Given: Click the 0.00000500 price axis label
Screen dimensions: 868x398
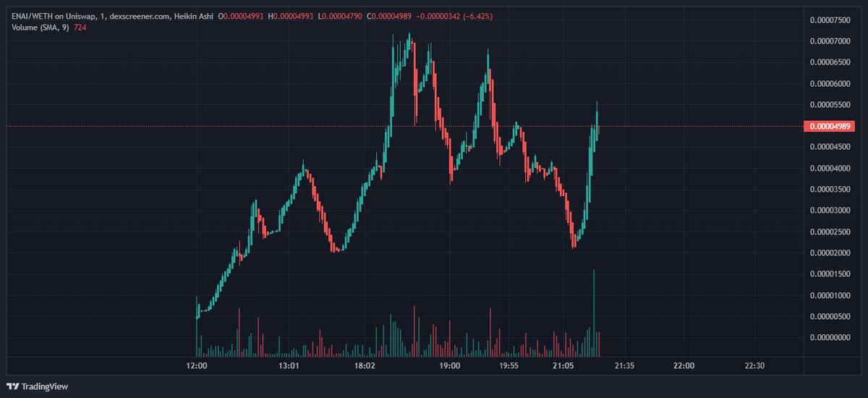Looking at the screenshot, I should point(830,317).
